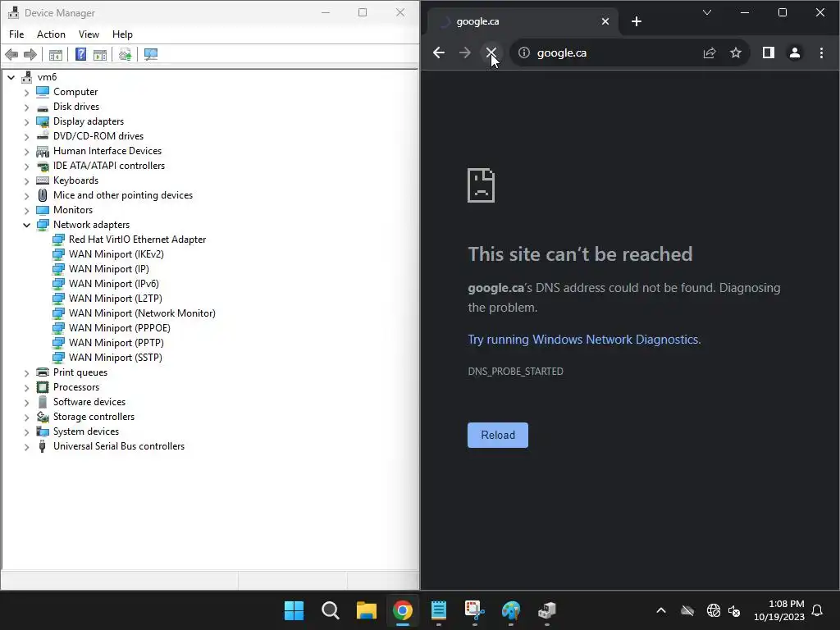
Task: Select WAN Miniport (PPPOE)
Action: click(120, 328)
